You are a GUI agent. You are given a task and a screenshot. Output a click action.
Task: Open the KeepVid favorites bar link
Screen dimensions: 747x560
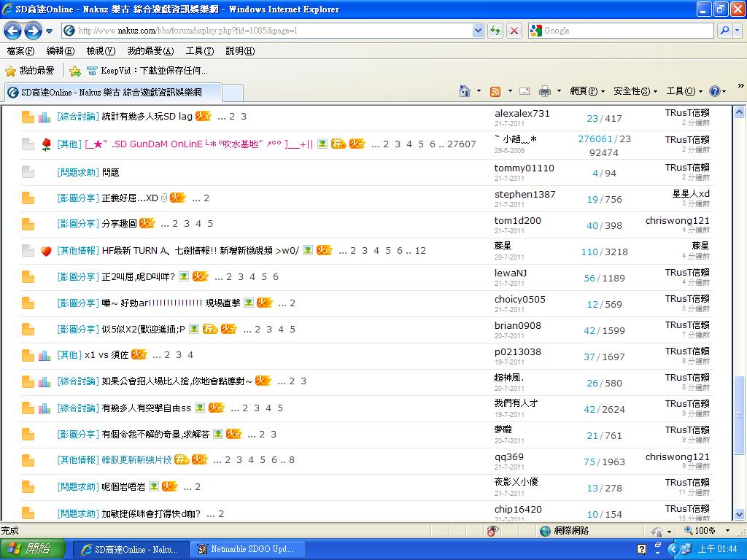(x=147, y=71)
